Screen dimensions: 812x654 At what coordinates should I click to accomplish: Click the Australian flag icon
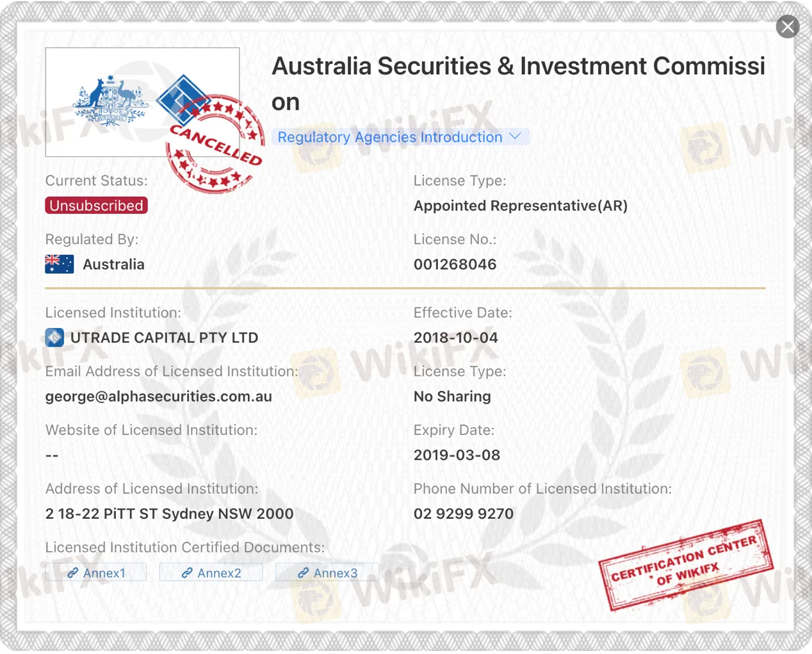point(60,264)
